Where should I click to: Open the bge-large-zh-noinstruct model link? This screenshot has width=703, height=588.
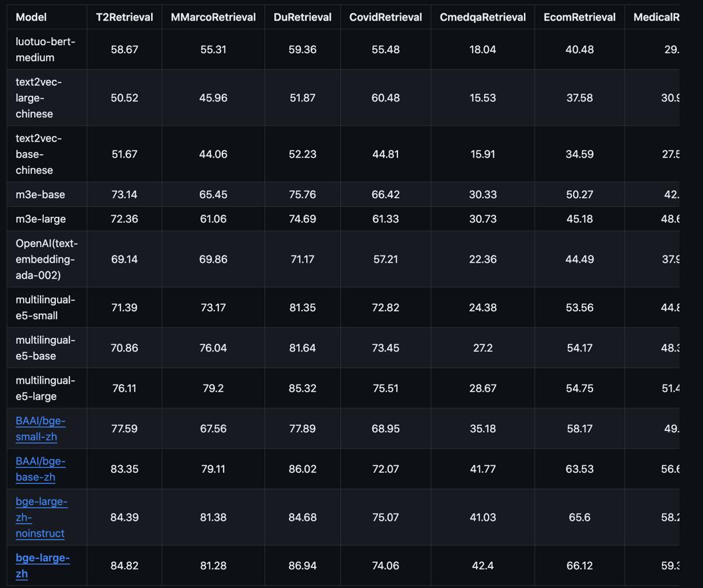[x=41, y=517]
